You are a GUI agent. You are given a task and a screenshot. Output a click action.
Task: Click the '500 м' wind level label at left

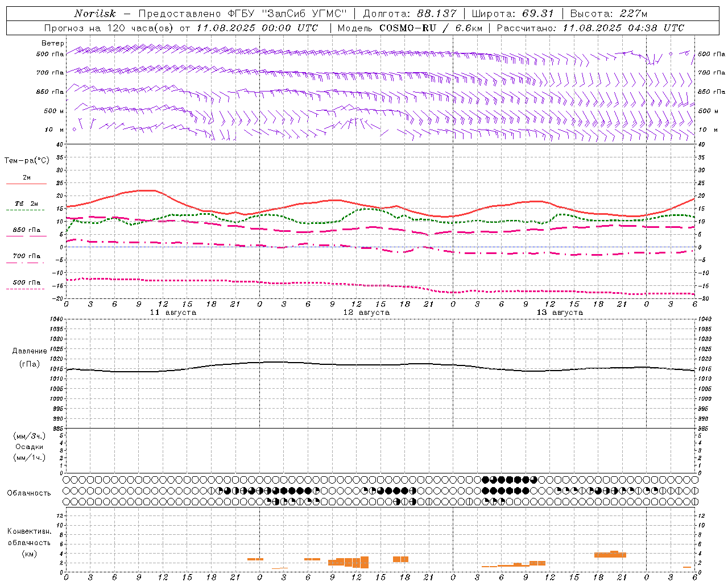(54, 111)
